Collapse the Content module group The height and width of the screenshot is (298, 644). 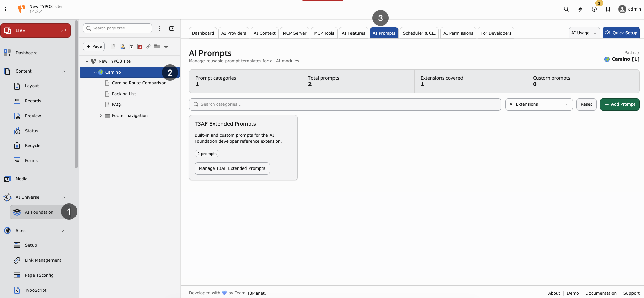pos(64,71)
